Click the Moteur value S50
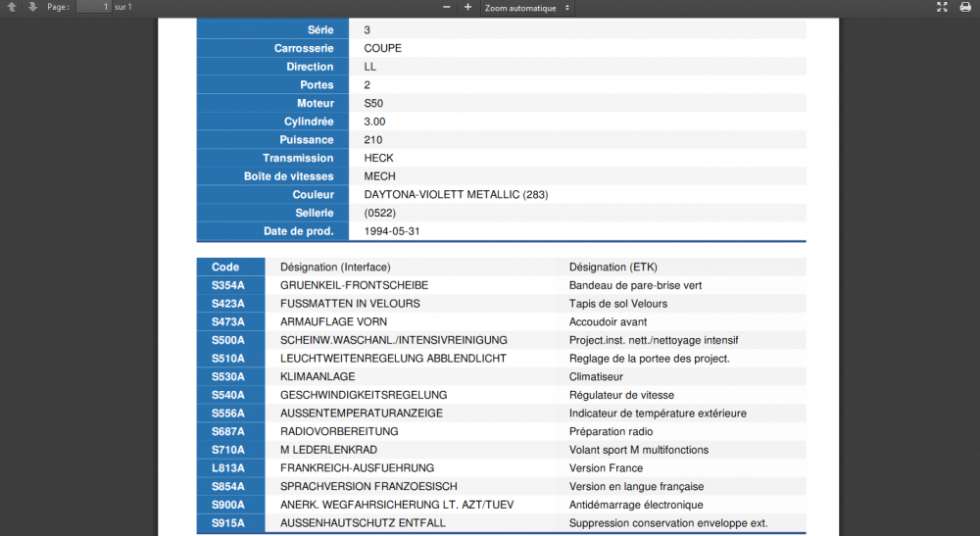 (373, 103)
